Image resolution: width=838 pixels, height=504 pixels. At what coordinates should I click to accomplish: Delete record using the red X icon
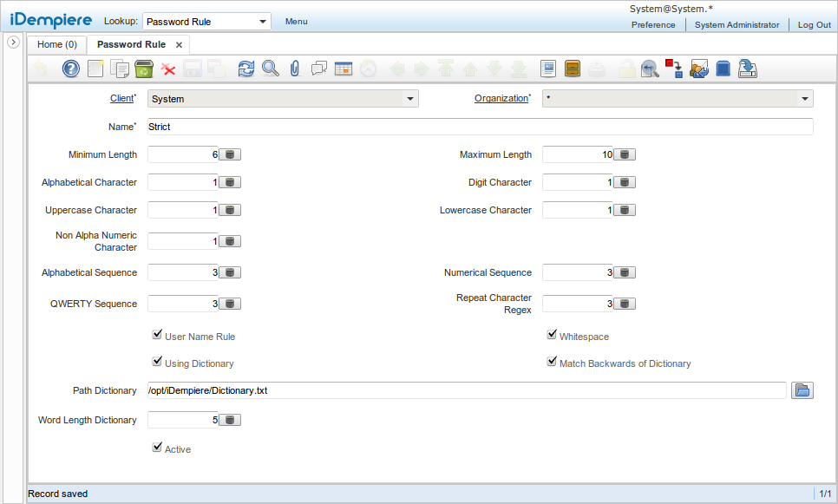[x=168, y=69]
